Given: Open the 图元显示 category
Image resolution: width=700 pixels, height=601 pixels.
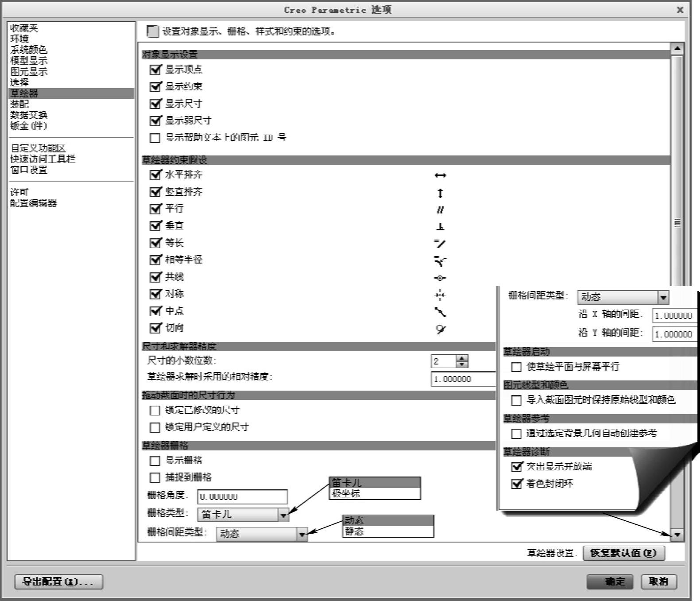Looking at the screenshot, I should click(29, 71).
